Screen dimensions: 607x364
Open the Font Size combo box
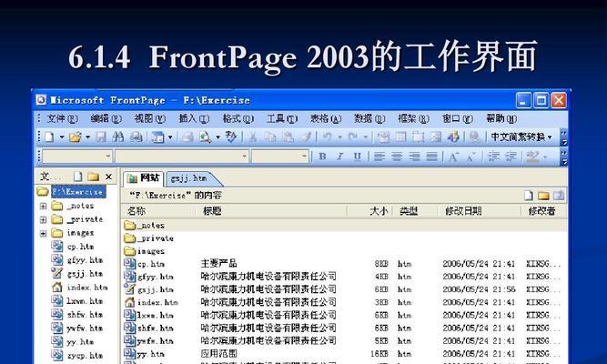tap(280, 157)
